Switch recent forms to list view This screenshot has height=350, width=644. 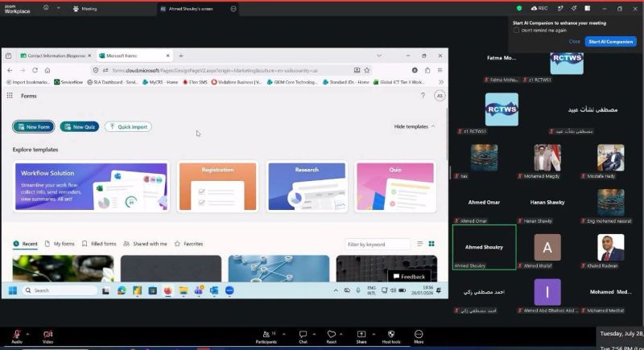coord(419,244)
